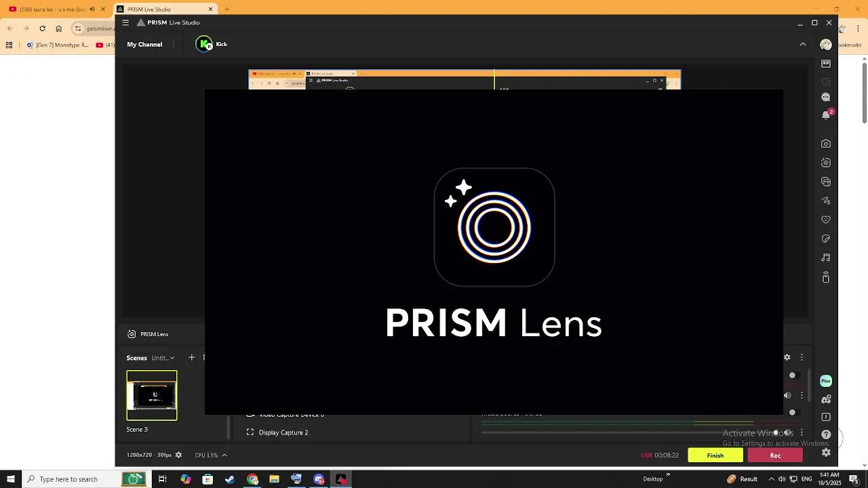Open audio mixer gear settings
Viewport: 868px width, 488px height.
(787, 357)
